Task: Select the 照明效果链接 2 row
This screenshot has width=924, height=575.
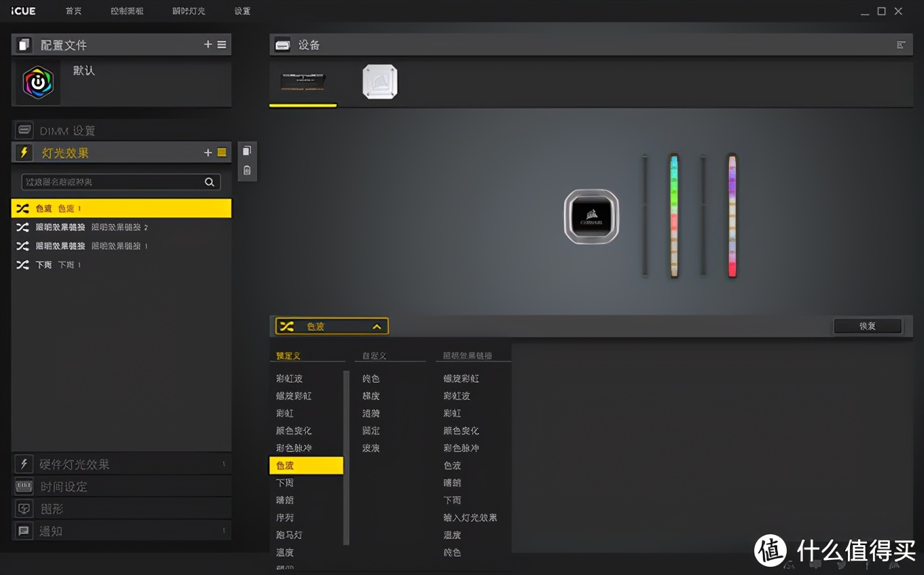Action: [122, 227]
